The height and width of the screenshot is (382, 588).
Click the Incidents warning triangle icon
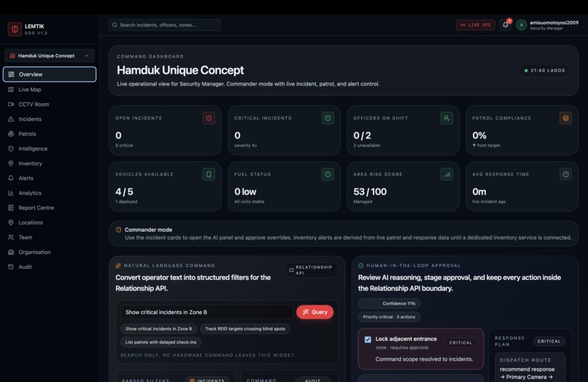(11, 119)
